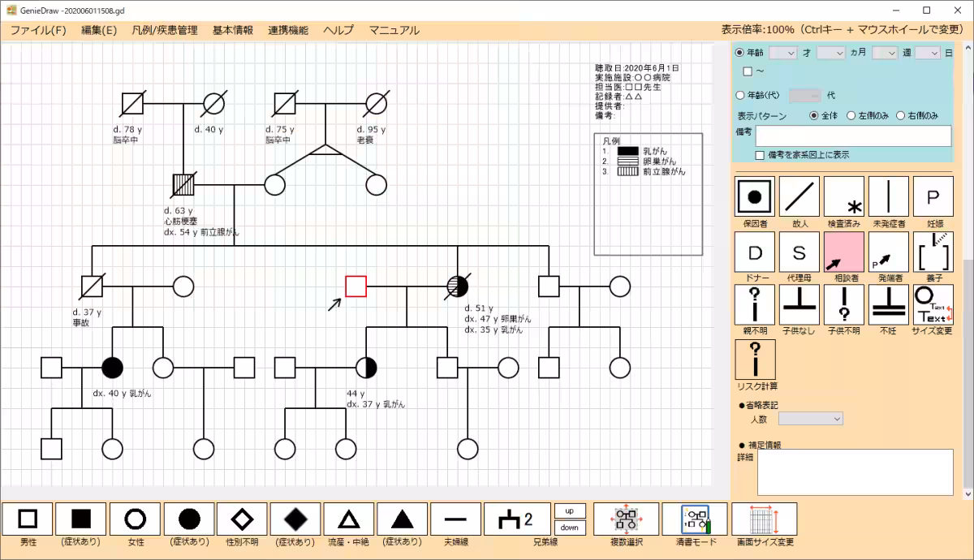The height and width of the screenshot is (560, 974).
Task: Open the ファイル(F) menu
Action: point(38,30)
